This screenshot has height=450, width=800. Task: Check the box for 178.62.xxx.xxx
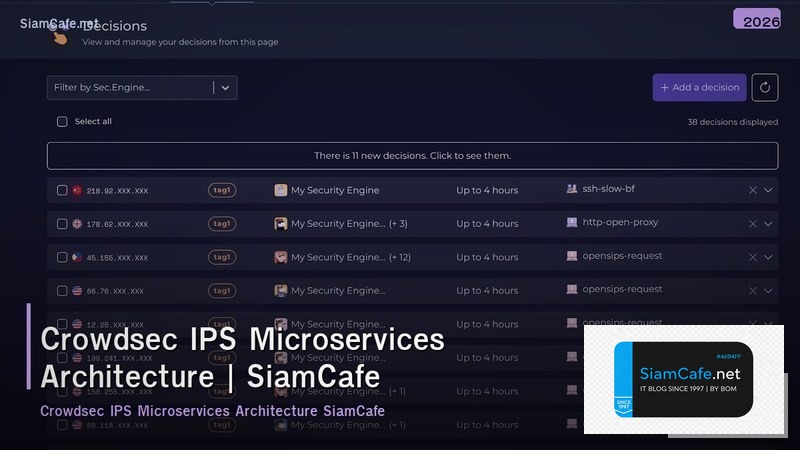[62, 224]
